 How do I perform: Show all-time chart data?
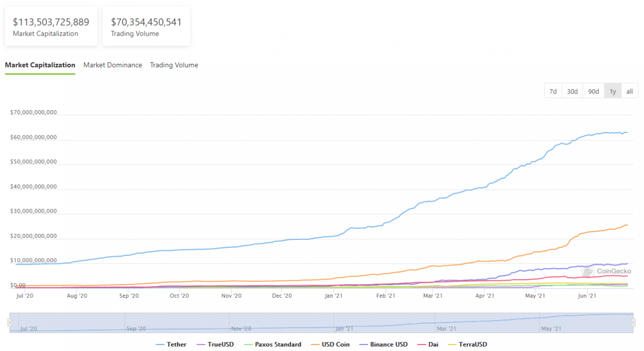(x=629, y=91)
